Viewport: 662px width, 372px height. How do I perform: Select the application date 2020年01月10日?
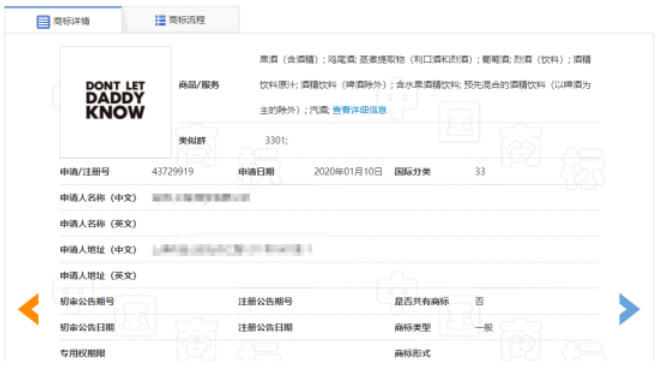(348, 171)
